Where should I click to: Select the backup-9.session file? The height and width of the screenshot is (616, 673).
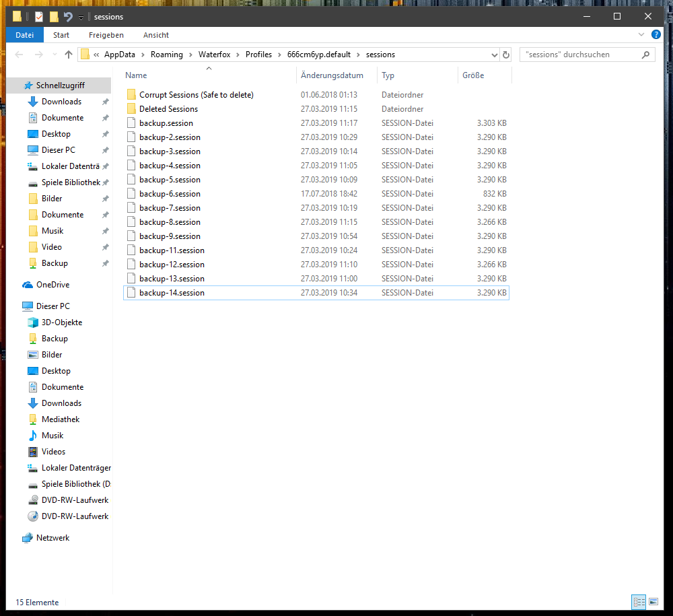click(170, 236)
